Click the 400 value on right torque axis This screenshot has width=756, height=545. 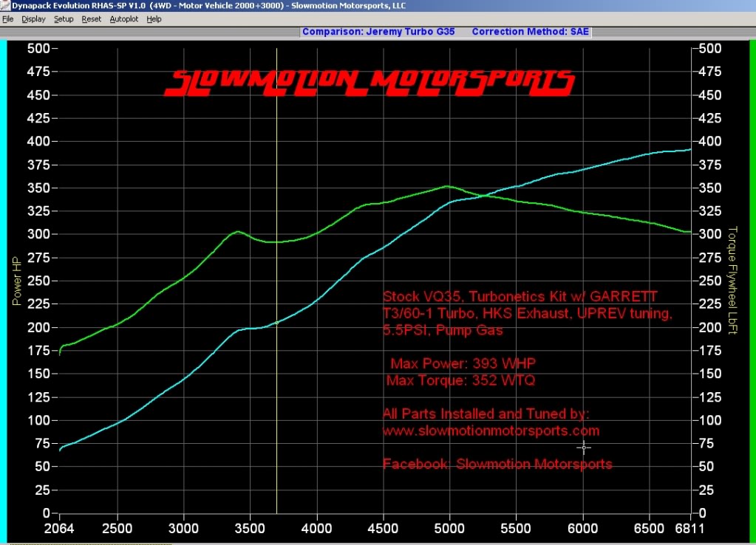(710, 141)
